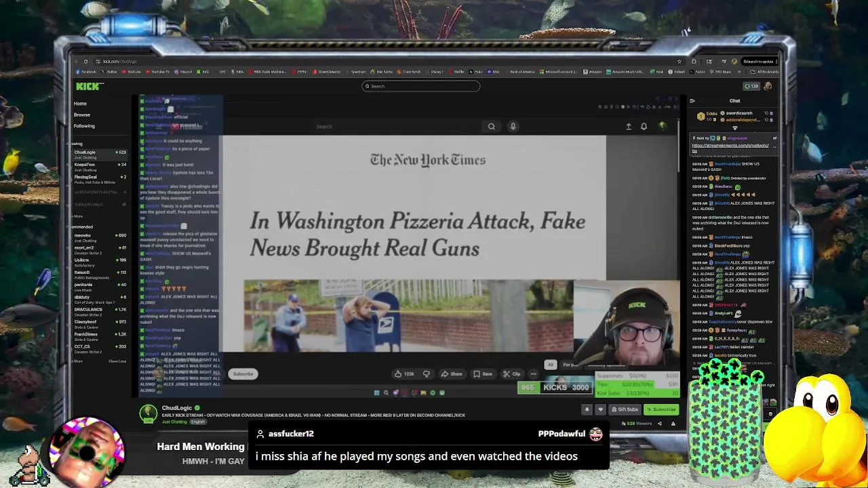Open the streamelements link in pinned message

[730, 148]
